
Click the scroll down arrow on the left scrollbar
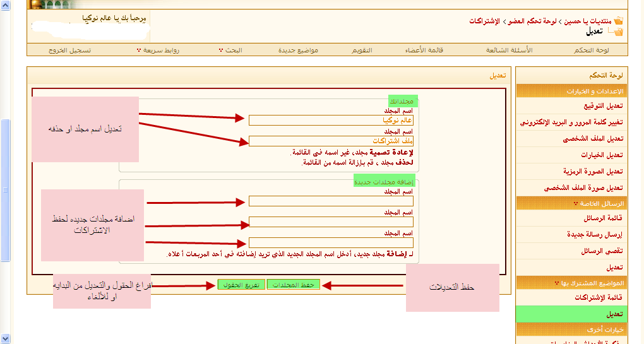pyautogui.click(x=6, y=338)
